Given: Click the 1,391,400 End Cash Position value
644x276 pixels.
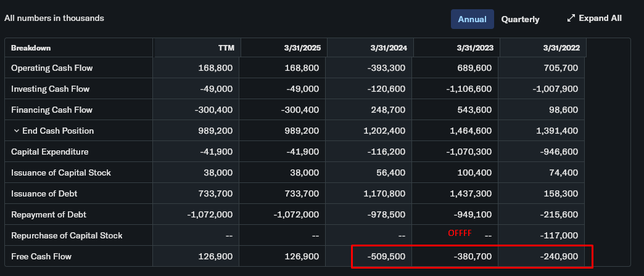Looking at the screenshot, I should pyautogui.click(x=558, y=131).
